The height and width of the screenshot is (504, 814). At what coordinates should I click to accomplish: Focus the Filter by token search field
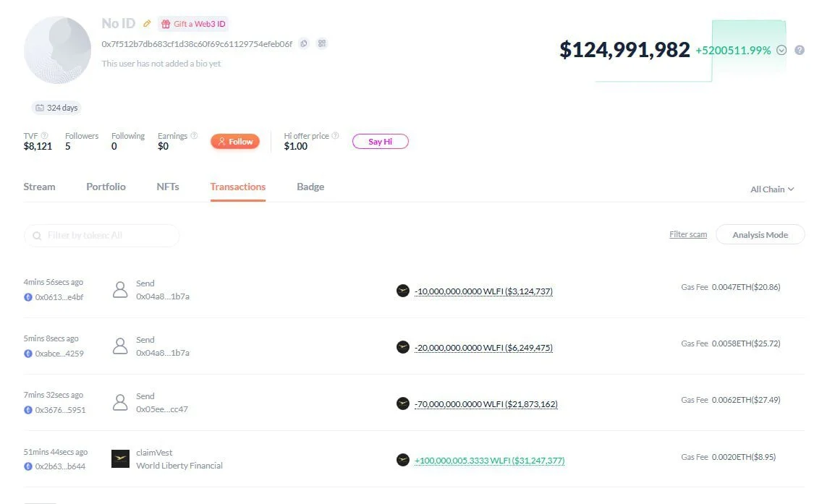coord(102,236)
